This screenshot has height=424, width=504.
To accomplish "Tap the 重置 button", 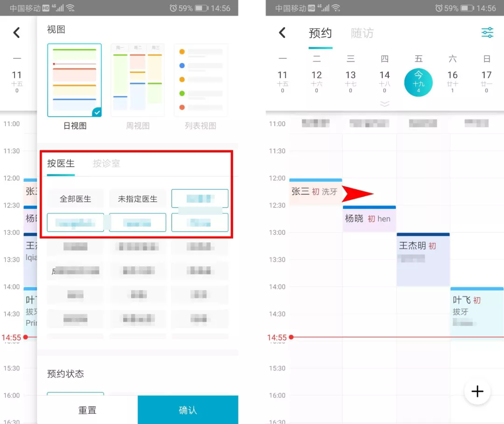I will coord(87,410).
